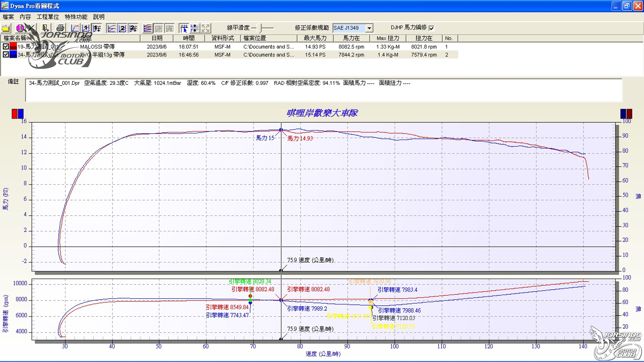Sort by the 最大馬力 column header
644x362 pixels.
315,38
